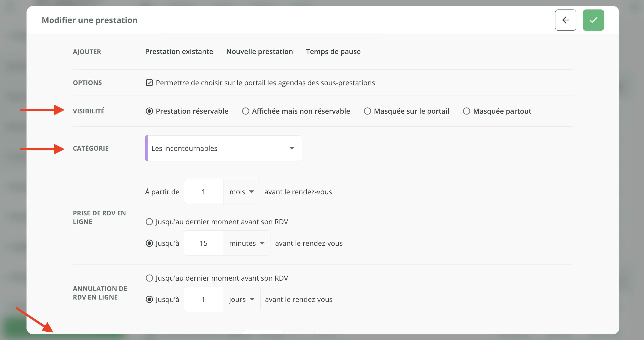Select Masquée partout visibility option
The image size is (644, 340).
tap(466, 111)
